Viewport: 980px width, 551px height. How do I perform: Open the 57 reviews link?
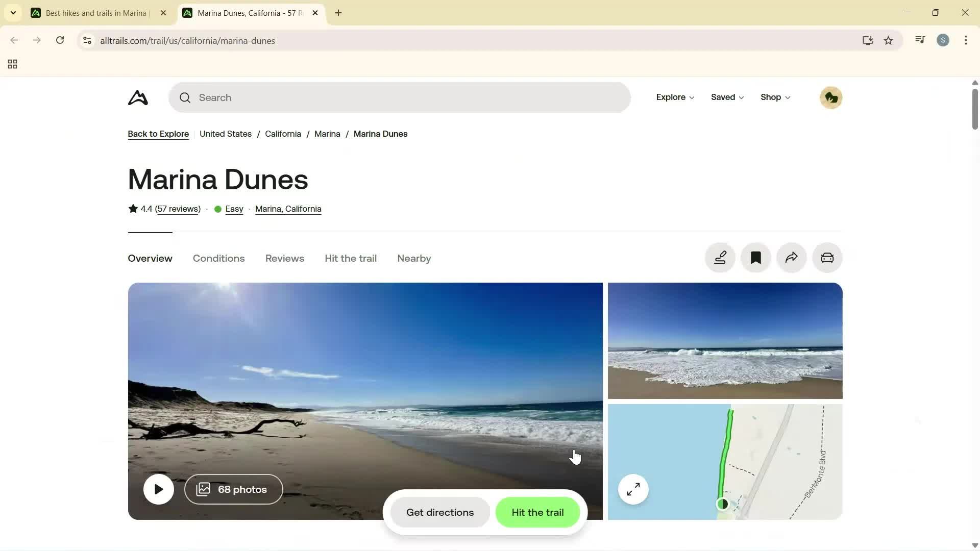[178, 209]
